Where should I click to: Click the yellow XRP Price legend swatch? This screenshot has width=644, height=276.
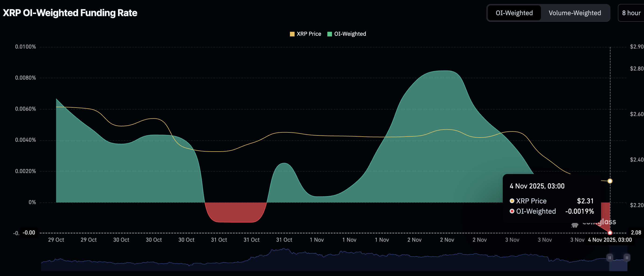coord(292,34)
